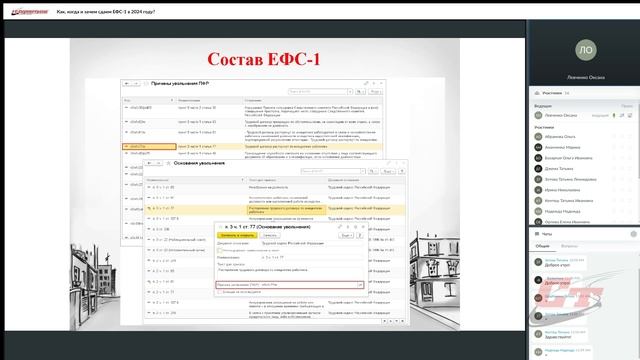Screen dimensions: 640x360
Task: Click the search field in Причины увольнения ПФР
Action: (318, 92)
